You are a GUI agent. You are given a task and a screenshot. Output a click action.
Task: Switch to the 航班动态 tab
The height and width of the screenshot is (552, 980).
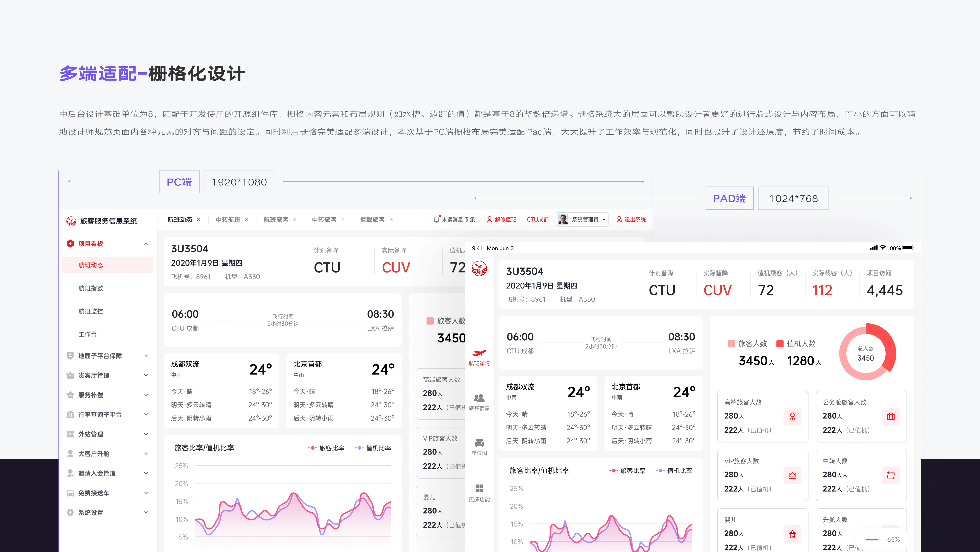[x=180, y=220]
